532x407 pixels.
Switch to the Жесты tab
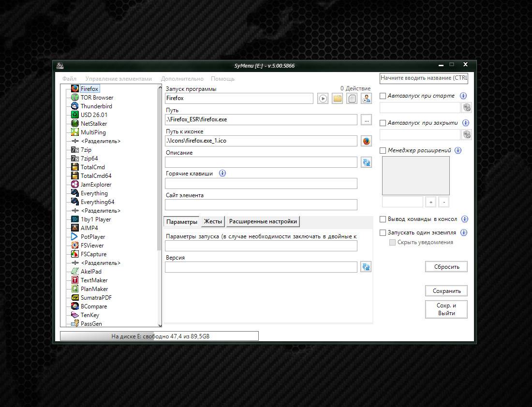pos(213,221)
